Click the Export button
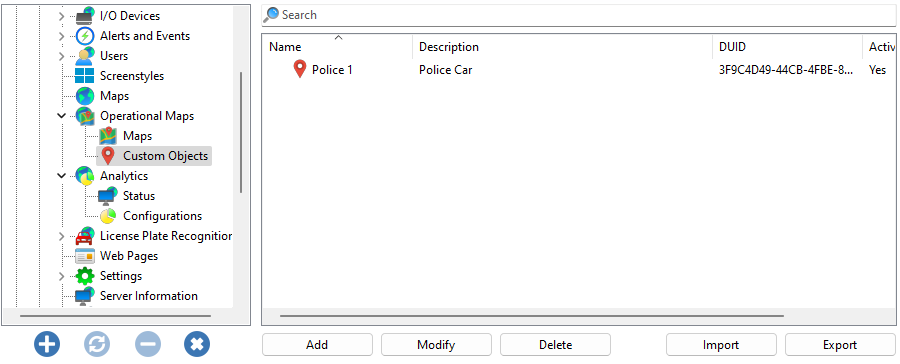 tap(840, 344)
